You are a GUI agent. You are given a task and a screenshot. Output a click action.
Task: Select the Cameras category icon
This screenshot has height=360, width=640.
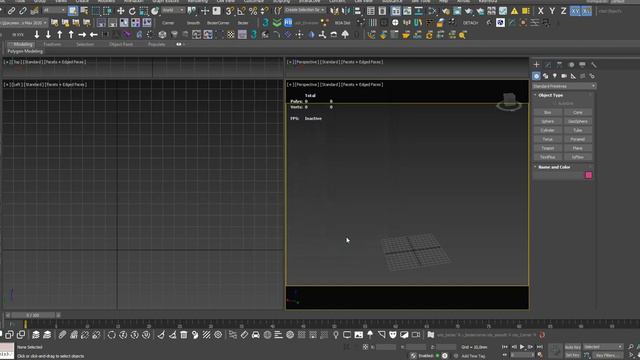pos(564,76)
